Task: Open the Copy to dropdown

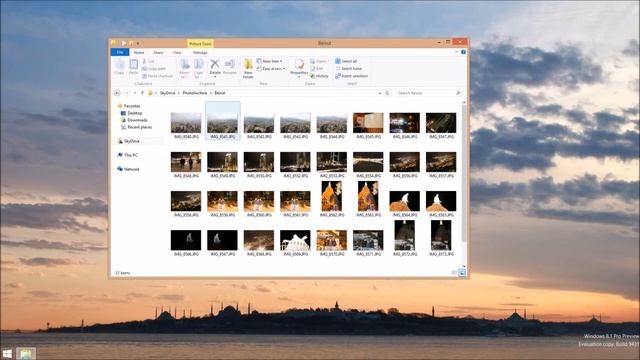Action: click(x=198, y=68)
